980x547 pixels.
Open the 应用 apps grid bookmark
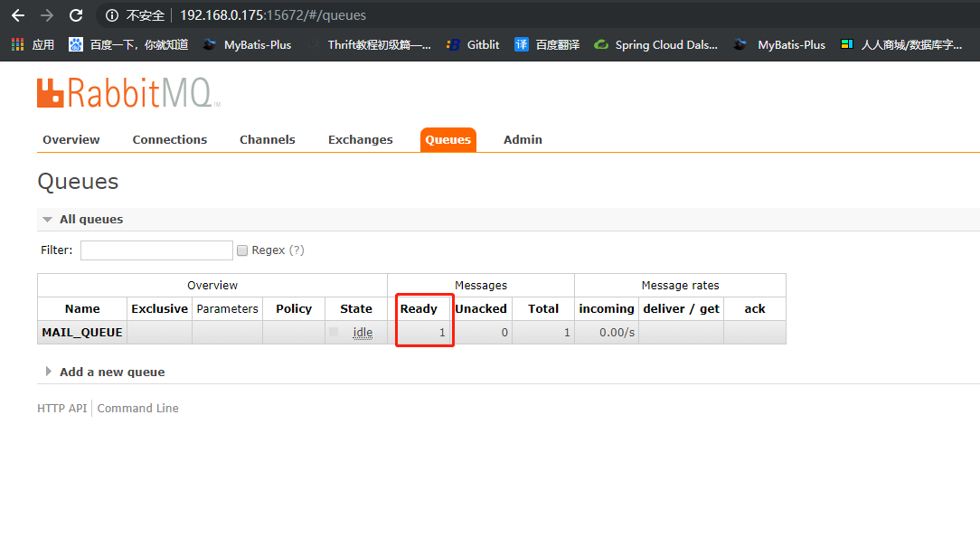33,44
